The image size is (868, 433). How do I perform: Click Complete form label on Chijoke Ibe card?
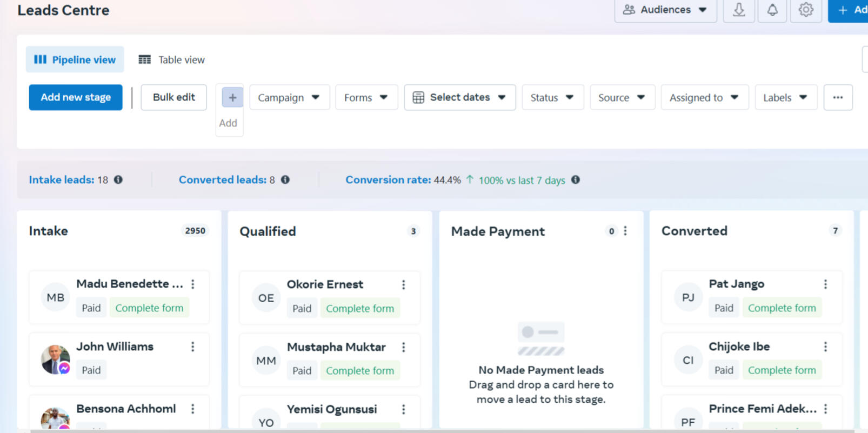(782, 370)
